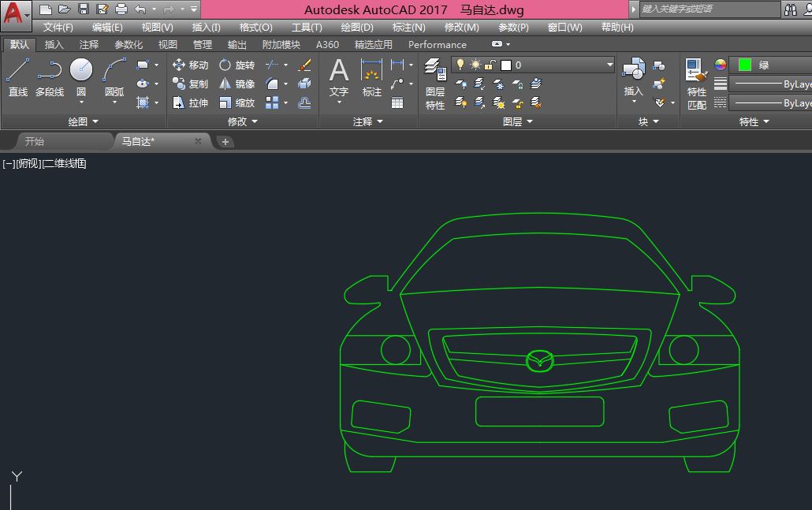
Task: Click the Erase tool icon
Action: click(304, 65)
